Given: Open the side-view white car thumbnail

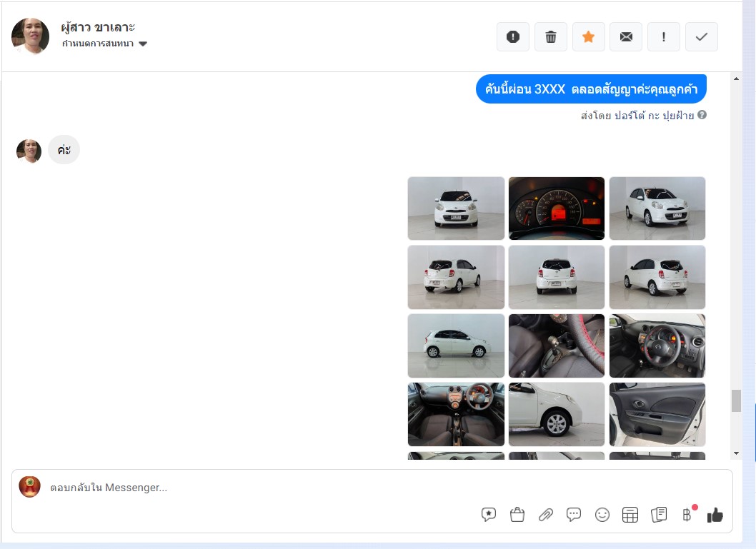Looking at the screenshot, I should [x=456, y=346].
